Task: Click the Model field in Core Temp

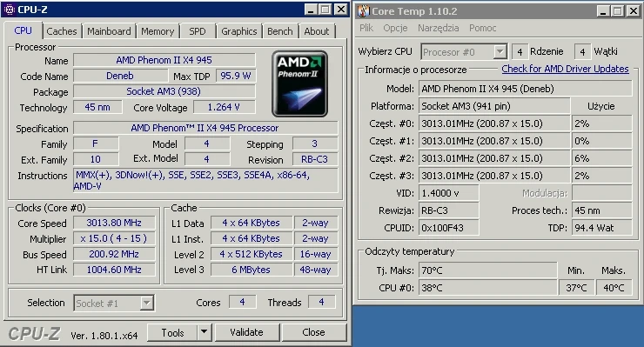Action: tap(526, 89)
